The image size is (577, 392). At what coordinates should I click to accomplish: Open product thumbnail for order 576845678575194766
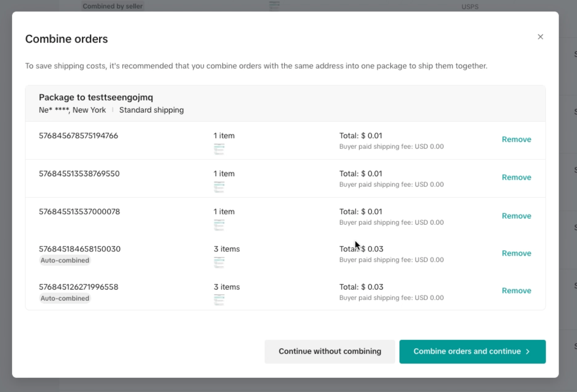[x=219, y=149]
